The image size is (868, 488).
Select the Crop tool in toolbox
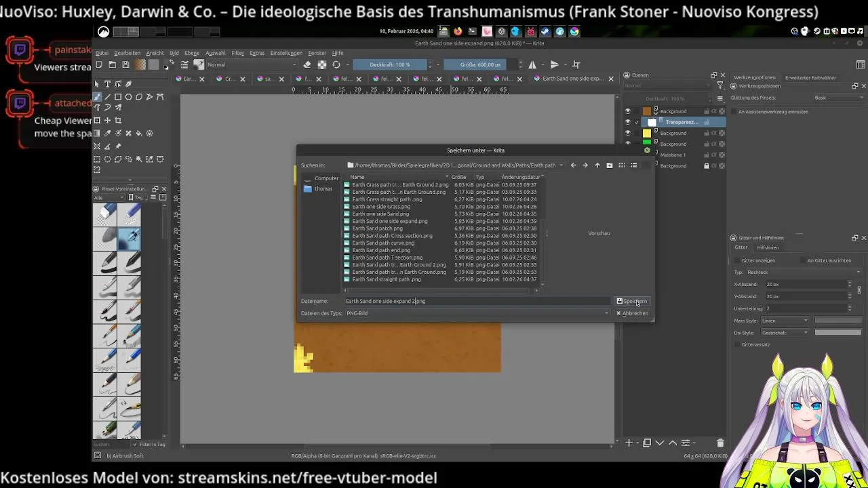[x=118, y=120]
